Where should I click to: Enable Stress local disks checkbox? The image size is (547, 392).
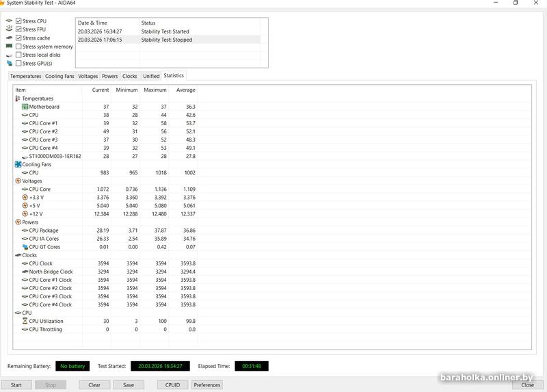pos(18,55)
